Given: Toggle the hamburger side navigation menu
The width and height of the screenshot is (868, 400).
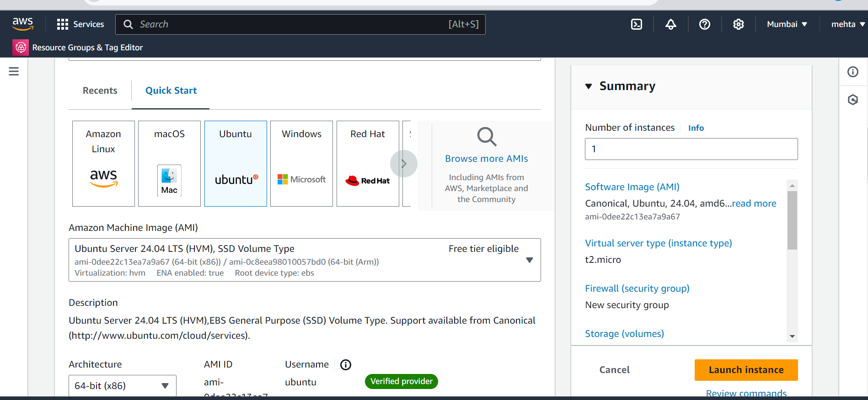Looking at the screenshot, I should pyautogui.click(x=14, y=71).
